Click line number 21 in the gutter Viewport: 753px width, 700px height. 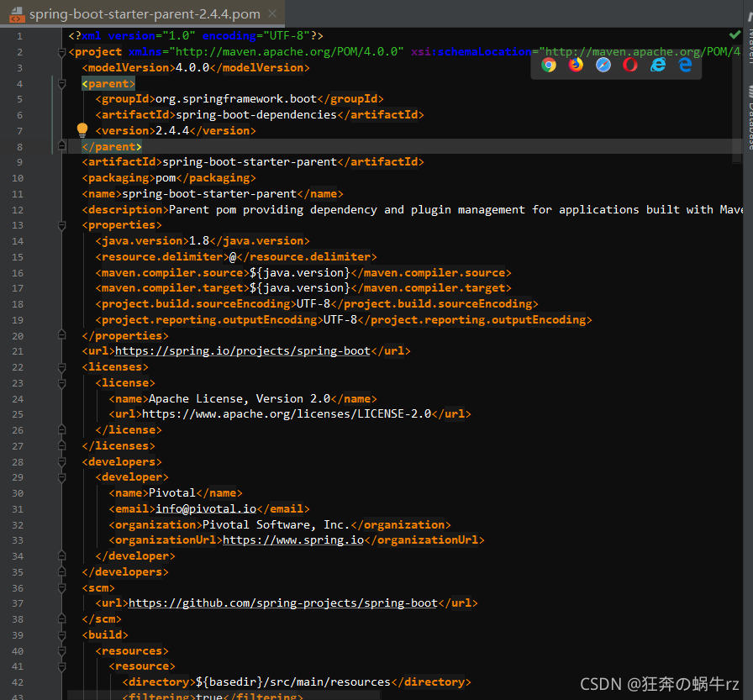18,351
